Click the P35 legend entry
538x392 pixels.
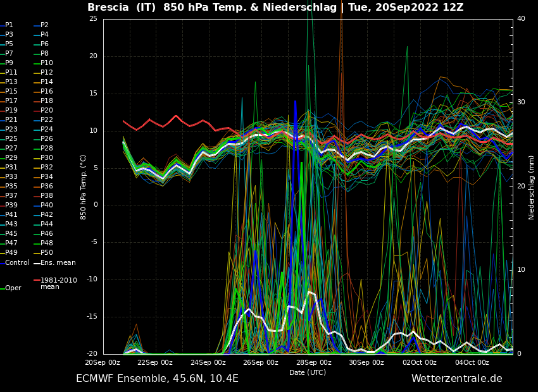click(9, 186)
